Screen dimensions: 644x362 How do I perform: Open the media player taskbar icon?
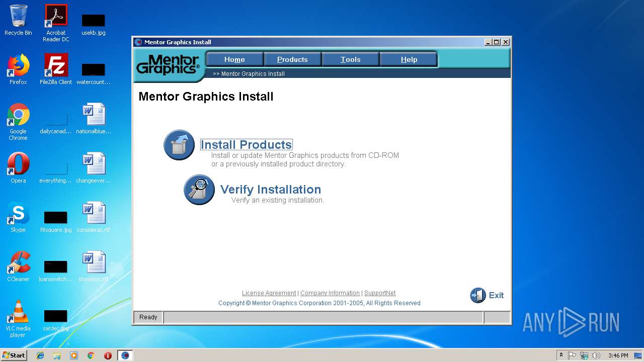[x=74, y=355]
